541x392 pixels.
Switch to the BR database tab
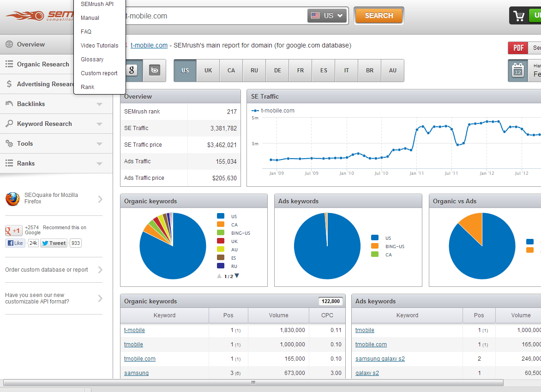point(370,71)
